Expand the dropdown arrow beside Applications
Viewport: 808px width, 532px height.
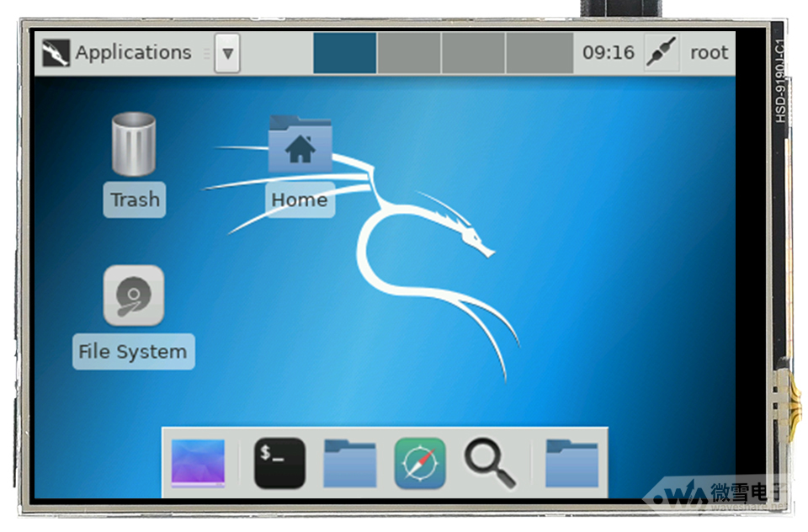click(227, 54)
